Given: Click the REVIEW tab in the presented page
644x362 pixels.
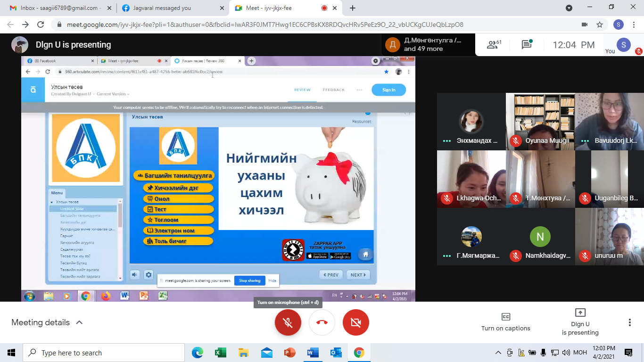Looking at the screenshot, I should tap(302, 90).
